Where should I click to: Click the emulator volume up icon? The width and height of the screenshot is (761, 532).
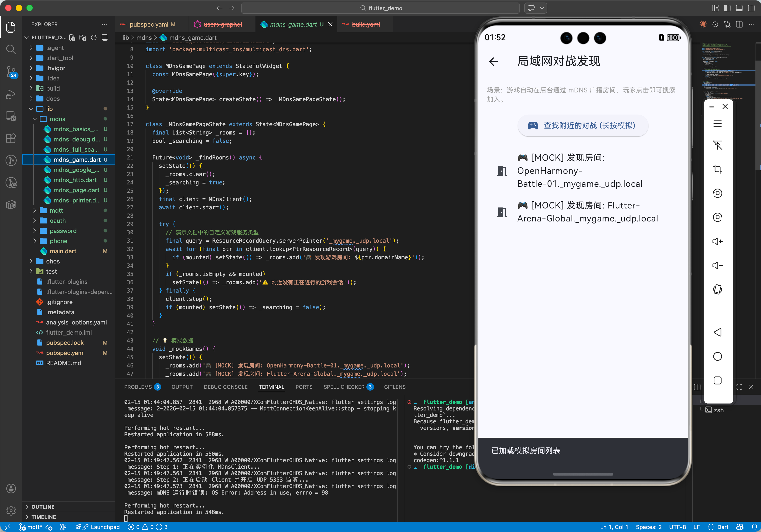pyautogui.click(x=717, y=241)
